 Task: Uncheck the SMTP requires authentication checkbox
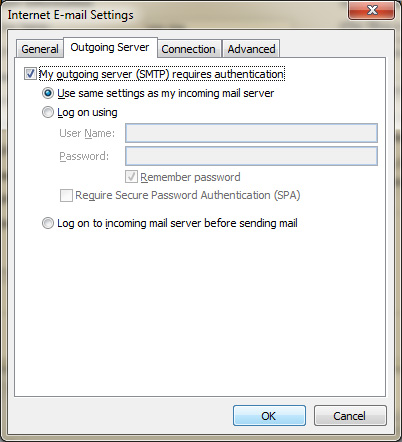30,74
